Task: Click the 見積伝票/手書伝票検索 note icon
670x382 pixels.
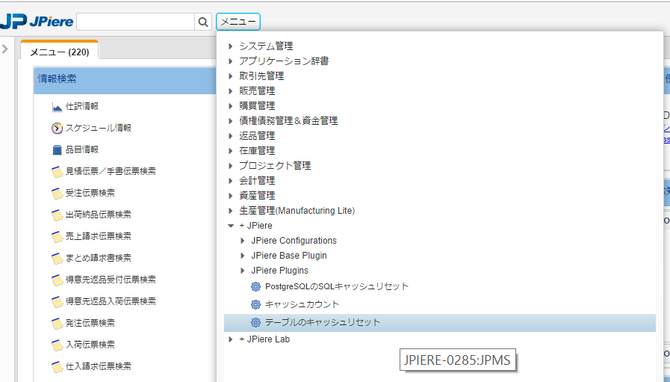Action: point(57,172)
